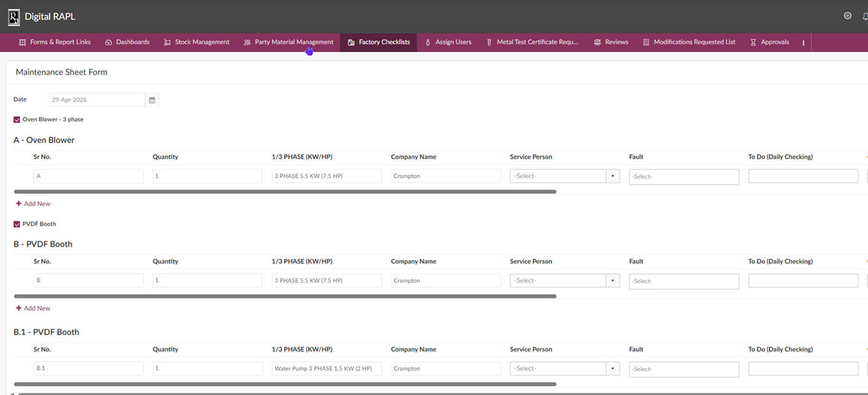
Task: Open Modifications Requested List tab
Action: pos(689,42)
